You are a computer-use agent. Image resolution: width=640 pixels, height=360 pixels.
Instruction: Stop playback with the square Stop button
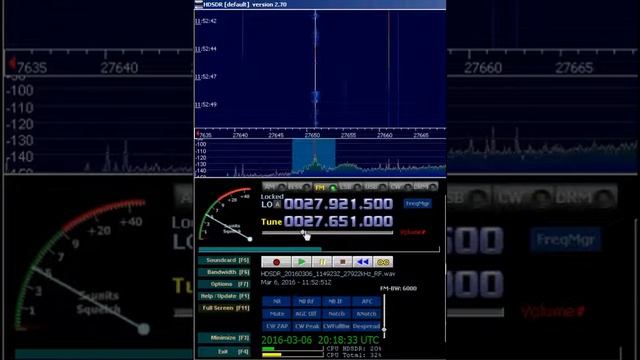(x=342, y=262)
